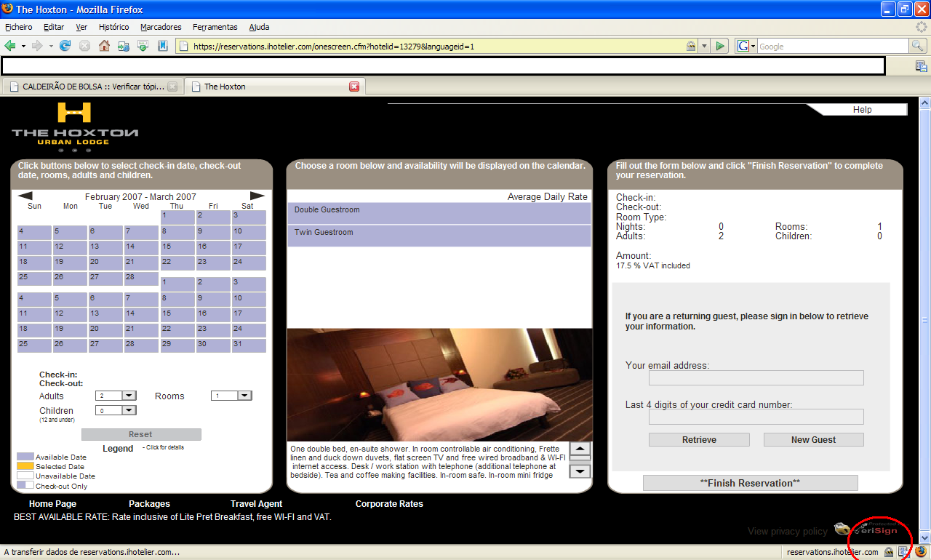Click the Stop loading button
The image size is (931, 560).
pyautogui.click(x=84, y=46)
